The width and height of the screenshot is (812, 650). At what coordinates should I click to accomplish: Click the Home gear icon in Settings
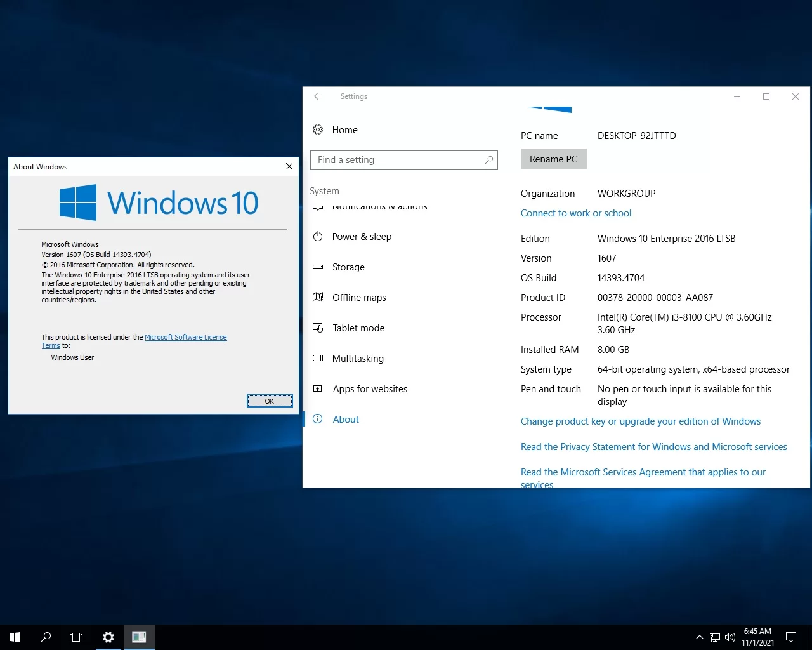318,130
